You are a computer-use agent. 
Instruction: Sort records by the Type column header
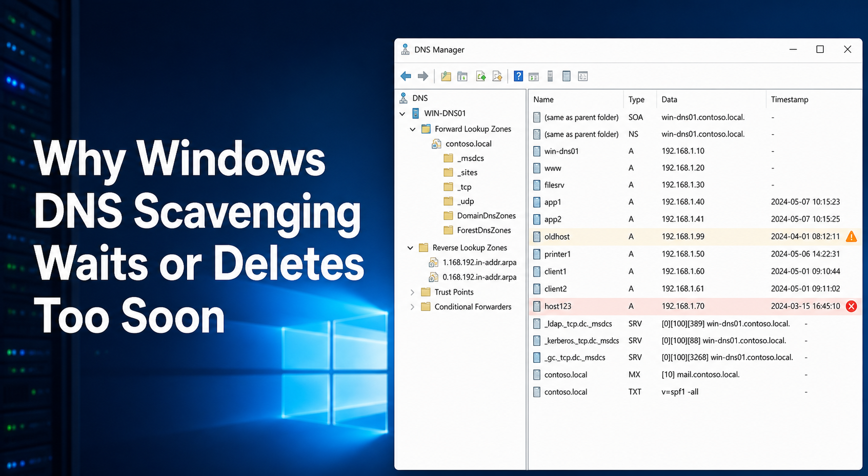point(636,99)
